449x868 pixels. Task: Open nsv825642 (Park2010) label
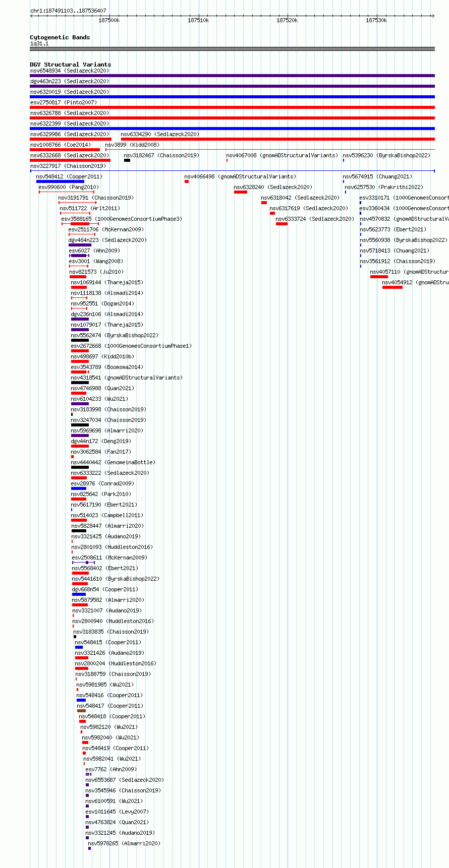(101, 494)
